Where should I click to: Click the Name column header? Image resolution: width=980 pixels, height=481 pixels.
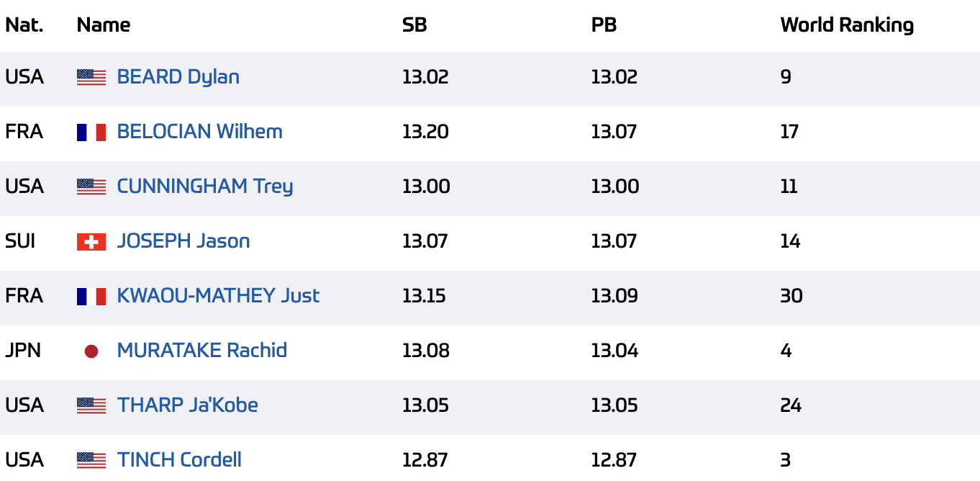(x=104, y=25)
